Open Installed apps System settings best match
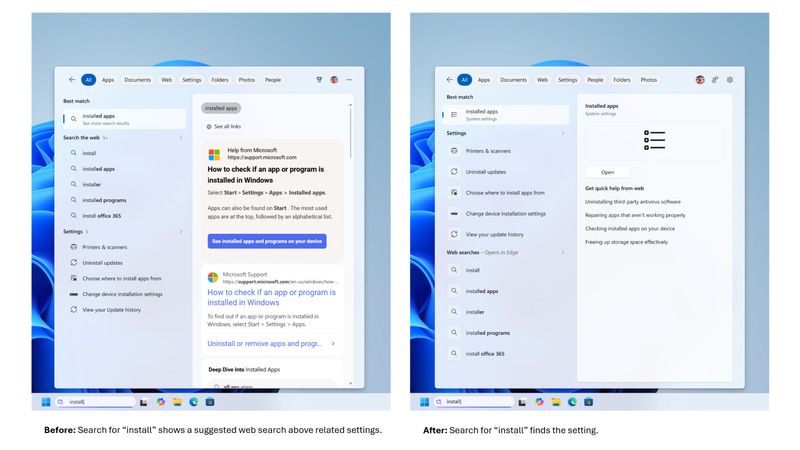The height and width of the screenshot is (450, 800). (506, 115)
